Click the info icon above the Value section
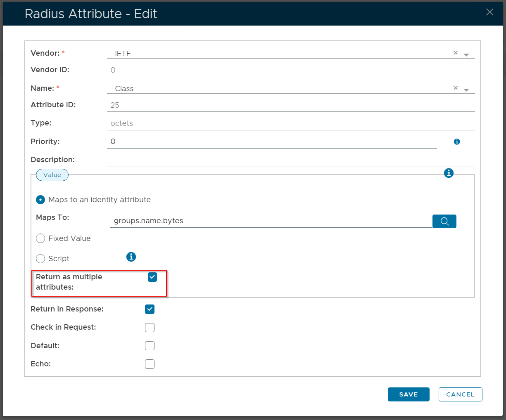 (x=449, y=173)
